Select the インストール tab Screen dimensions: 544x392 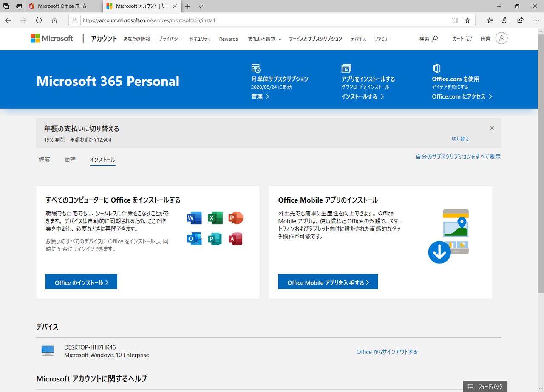tap(102, 160)
